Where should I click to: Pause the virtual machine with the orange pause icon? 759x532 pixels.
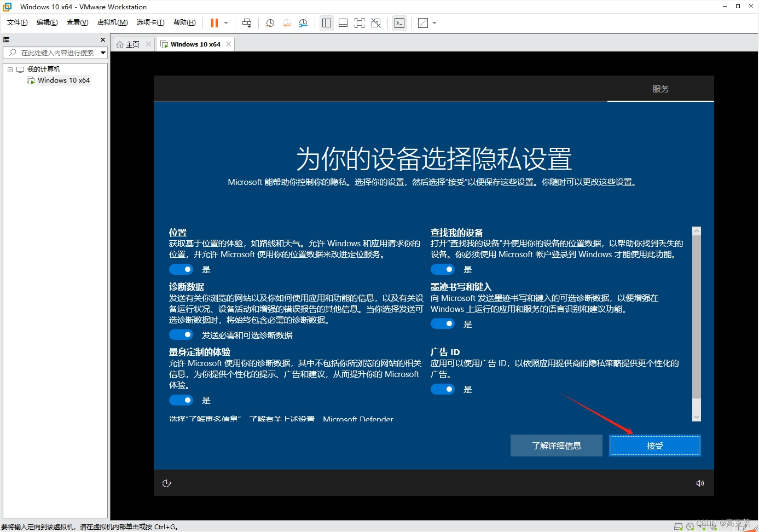215,23
